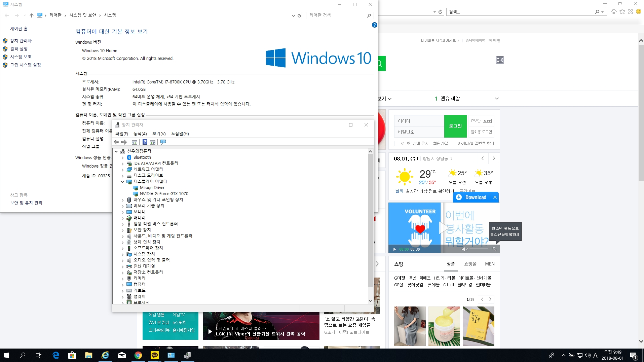Click the video volume slider

[479, 249]
